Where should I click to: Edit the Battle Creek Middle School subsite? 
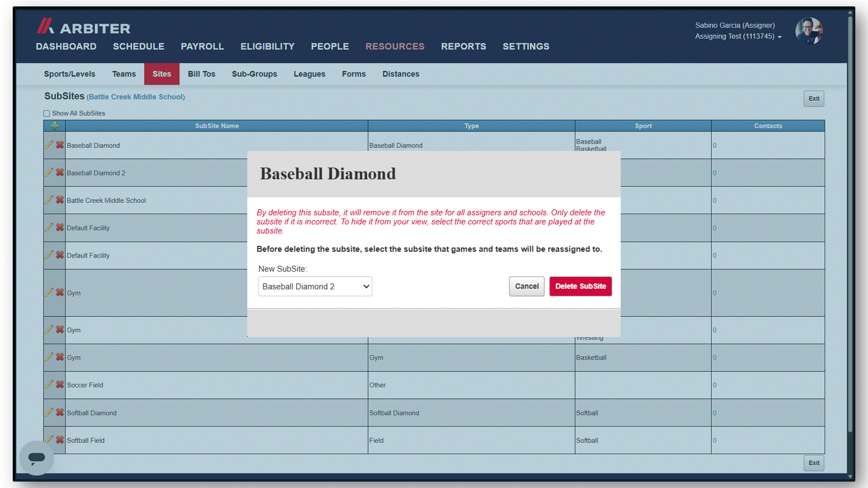coord(49,200)
